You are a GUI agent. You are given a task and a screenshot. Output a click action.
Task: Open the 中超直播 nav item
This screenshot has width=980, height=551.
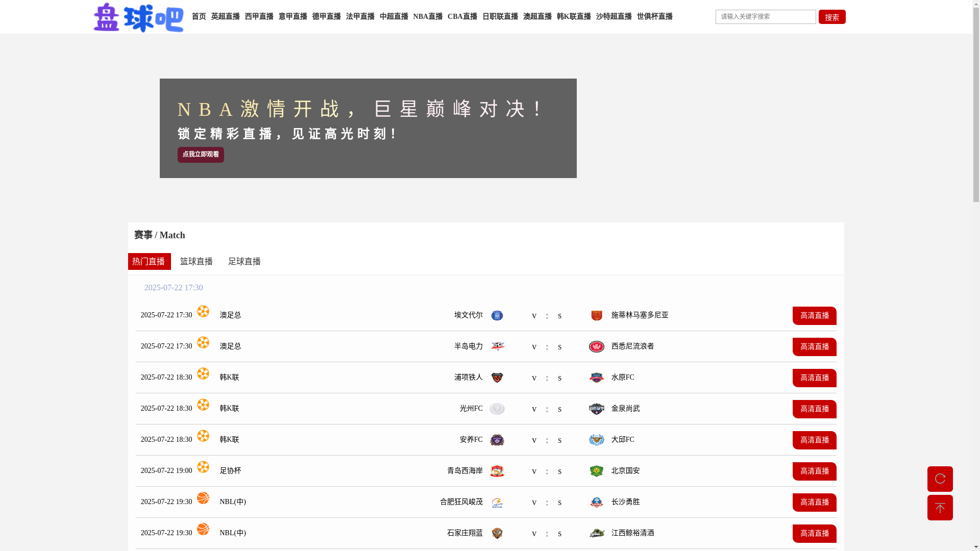[x=394, y=17]
